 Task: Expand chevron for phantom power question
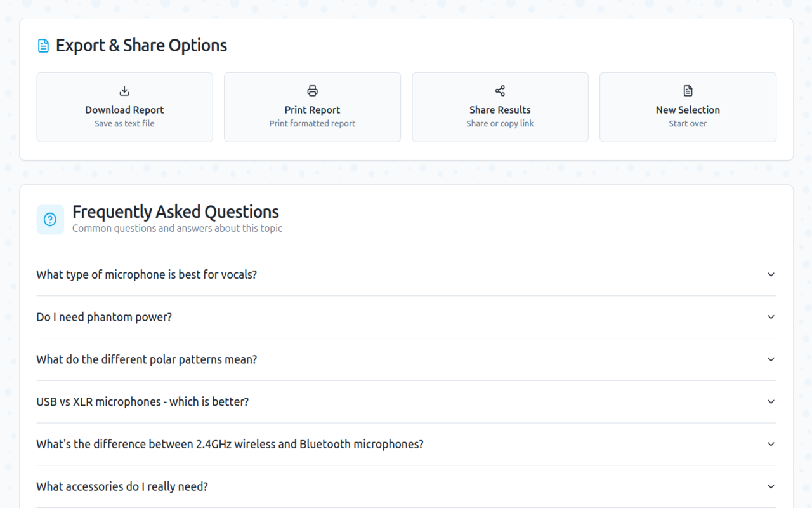pyautogui.click(x=771, y=317)
